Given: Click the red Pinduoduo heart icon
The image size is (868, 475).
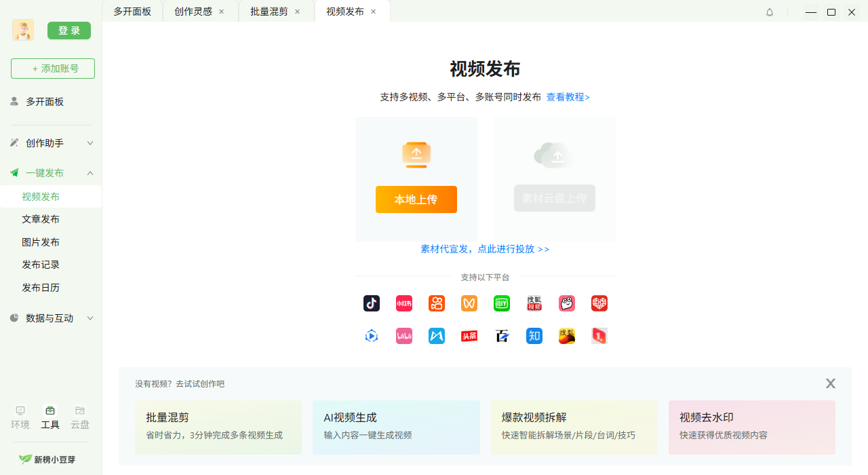Looking at the screenshot, I should tap(599, 303).
